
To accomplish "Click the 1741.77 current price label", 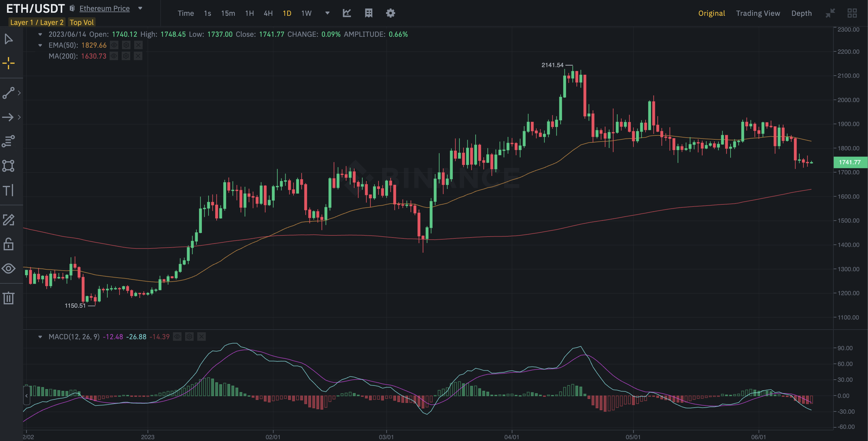I will (849, 162).
